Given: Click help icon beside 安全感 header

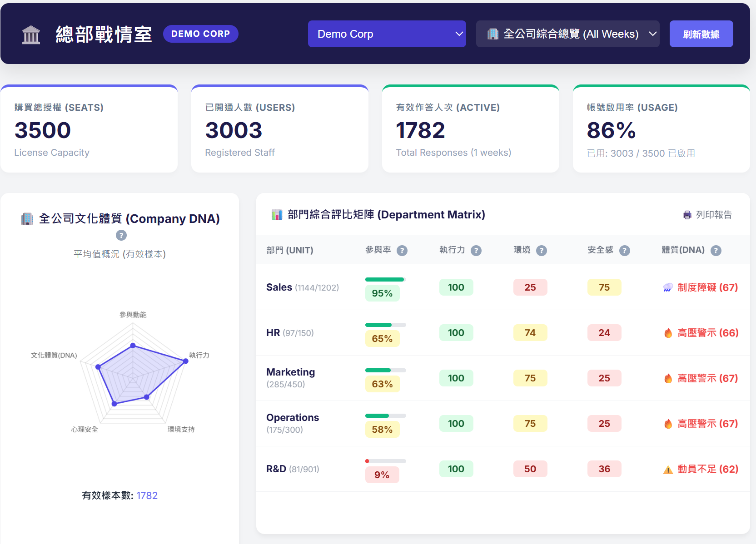Looking at the screenshot, I should [625, 251].
